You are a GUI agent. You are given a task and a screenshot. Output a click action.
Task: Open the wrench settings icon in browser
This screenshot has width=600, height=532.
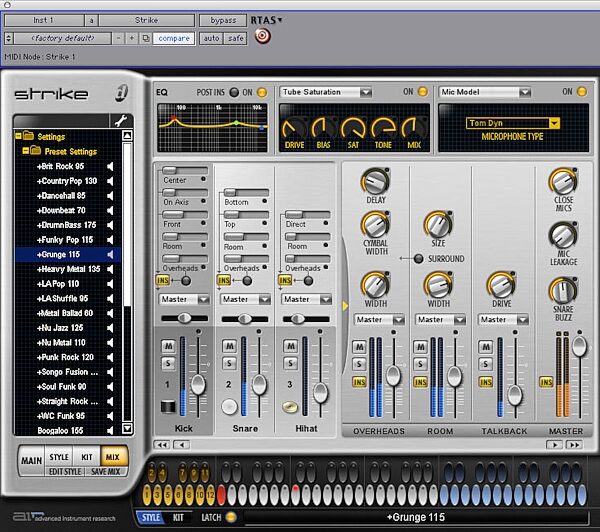coord(121,121)
